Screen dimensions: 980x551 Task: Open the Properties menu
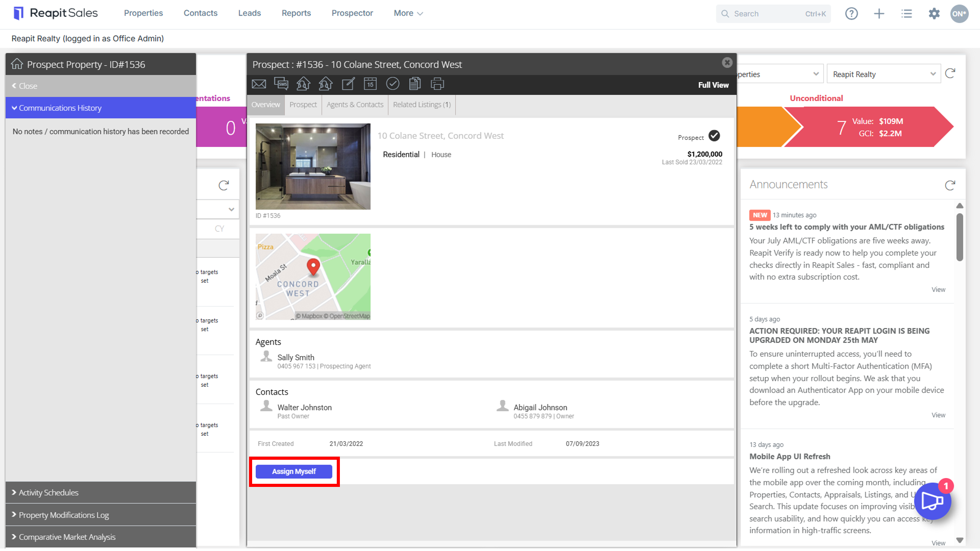tap(143, 13)
